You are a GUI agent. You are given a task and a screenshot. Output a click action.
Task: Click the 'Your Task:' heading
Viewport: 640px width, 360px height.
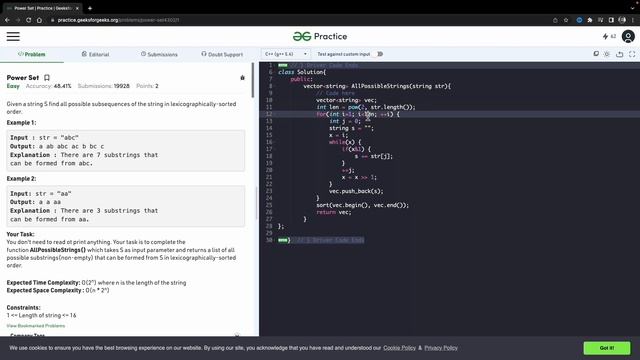20,234
